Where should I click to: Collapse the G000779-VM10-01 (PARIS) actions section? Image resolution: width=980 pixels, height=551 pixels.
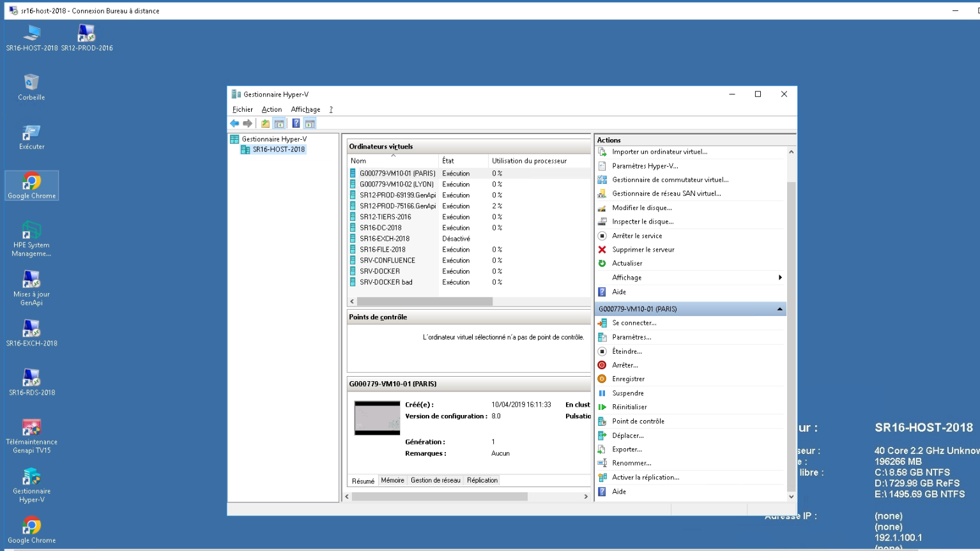[x=779, y=309]
